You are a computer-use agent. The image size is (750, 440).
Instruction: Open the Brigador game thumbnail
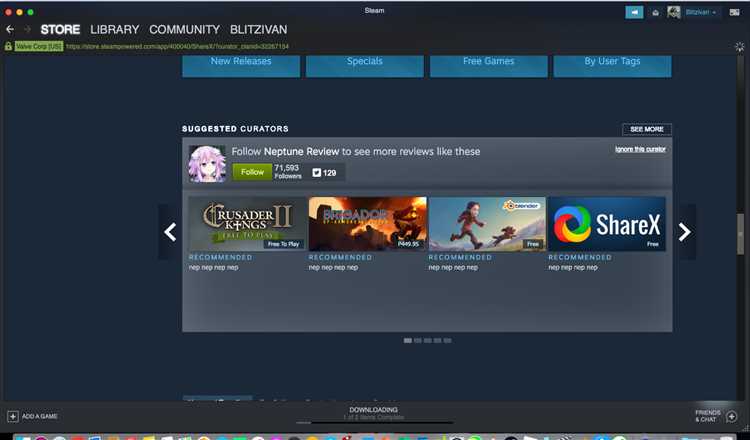coord(367,223)
